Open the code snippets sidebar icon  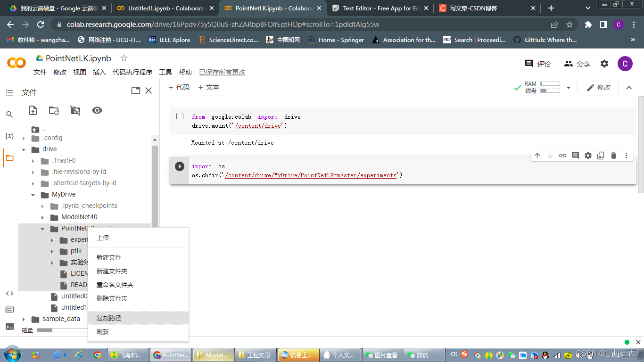pos(9,293)
